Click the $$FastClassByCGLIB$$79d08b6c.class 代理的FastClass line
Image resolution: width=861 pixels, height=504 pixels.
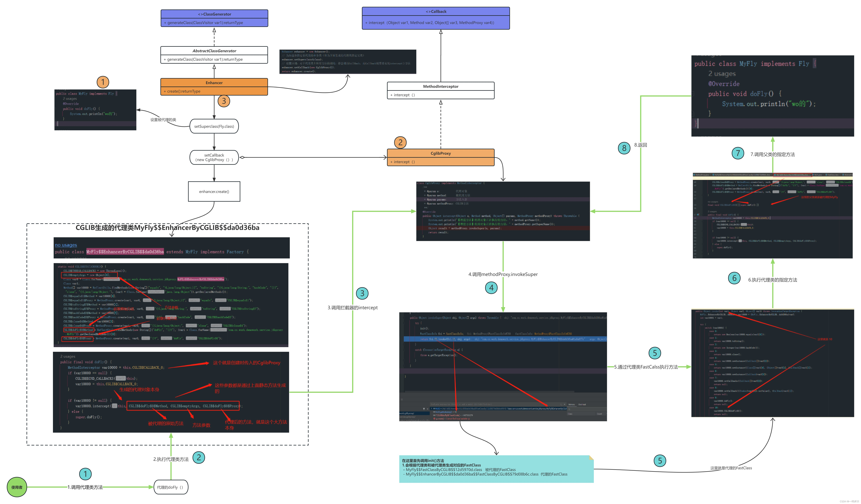(485, 474)
